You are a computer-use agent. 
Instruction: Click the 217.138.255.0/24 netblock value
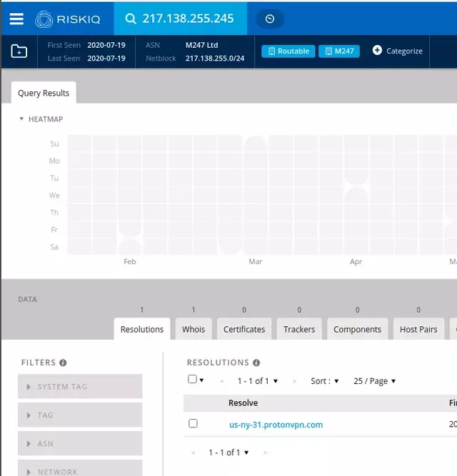pos(215,59)
